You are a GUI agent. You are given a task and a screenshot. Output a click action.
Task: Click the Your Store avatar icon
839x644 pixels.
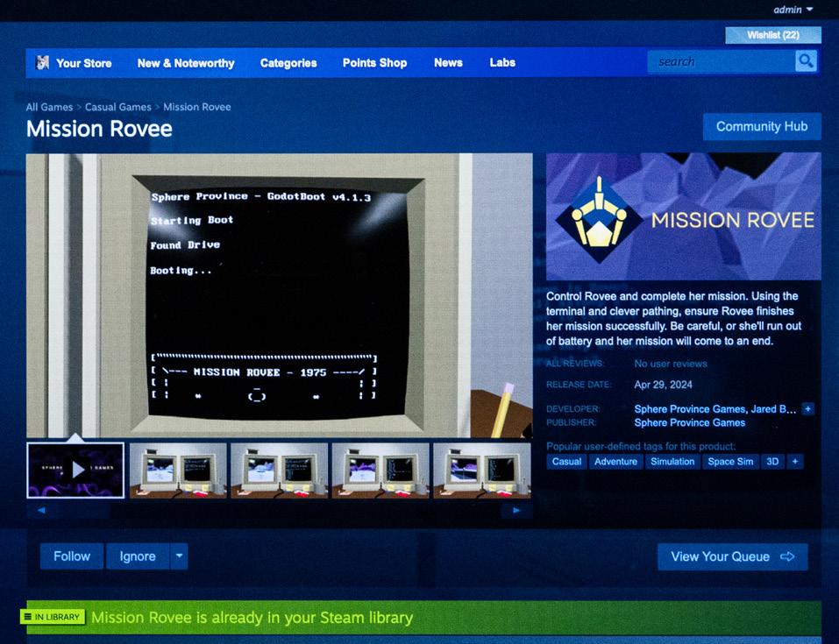(42, 62)
